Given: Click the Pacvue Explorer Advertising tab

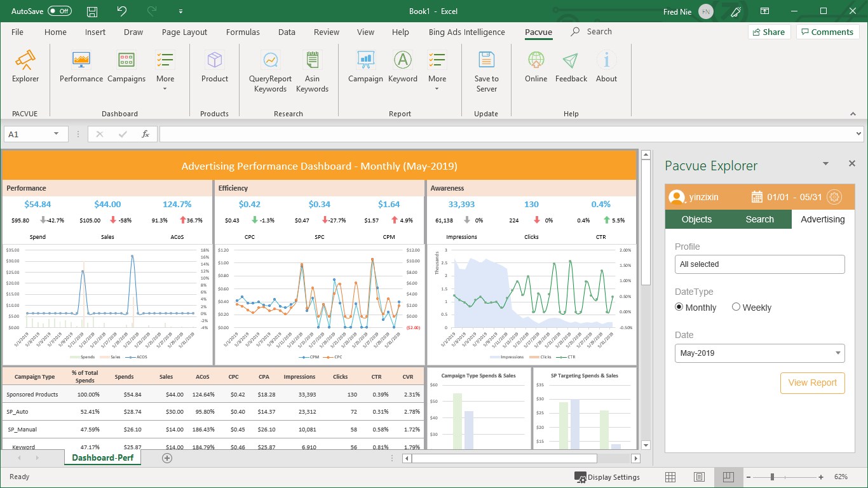Looking at the screenshot, I should tap(823, 219).
